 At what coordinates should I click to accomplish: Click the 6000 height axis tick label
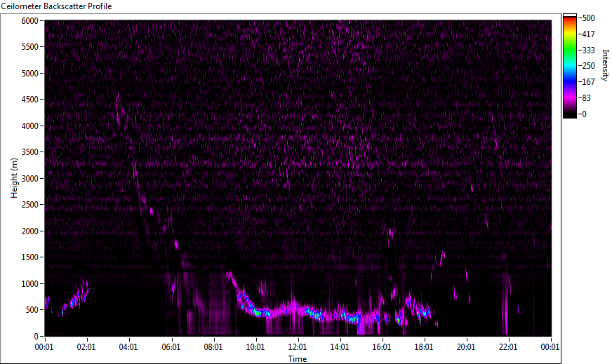tap(29, 20)
